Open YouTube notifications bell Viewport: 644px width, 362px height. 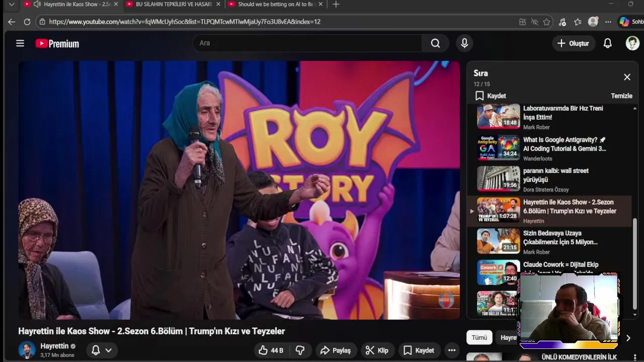click(x=608, y=43)
